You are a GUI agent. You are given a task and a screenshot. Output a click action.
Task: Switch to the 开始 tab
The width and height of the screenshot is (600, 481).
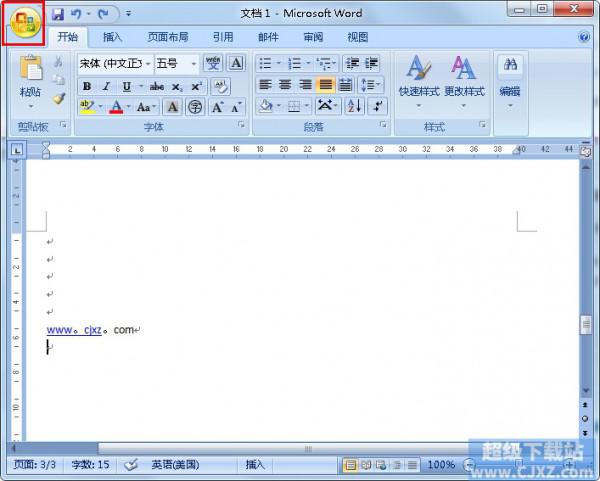[68, 38]
